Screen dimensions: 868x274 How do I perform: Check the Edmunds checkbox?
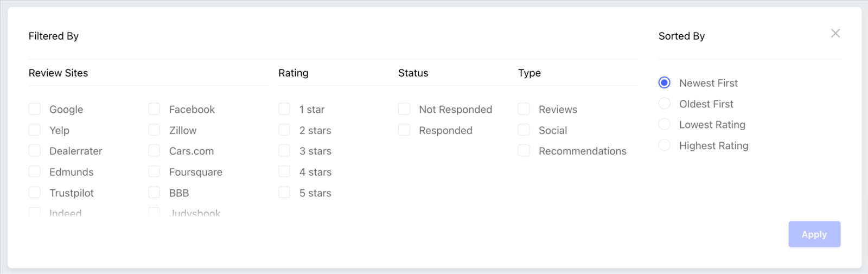[35, 172]
